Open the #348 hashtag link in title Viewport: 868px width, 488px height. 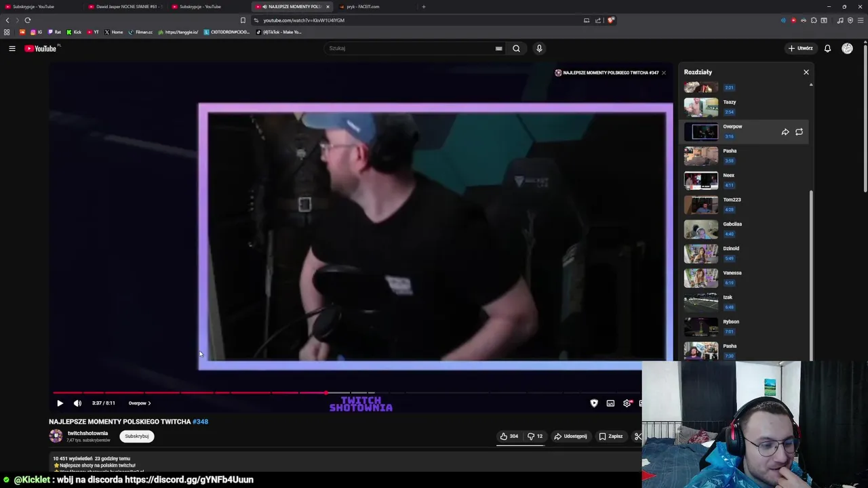(x=200, y=422)
